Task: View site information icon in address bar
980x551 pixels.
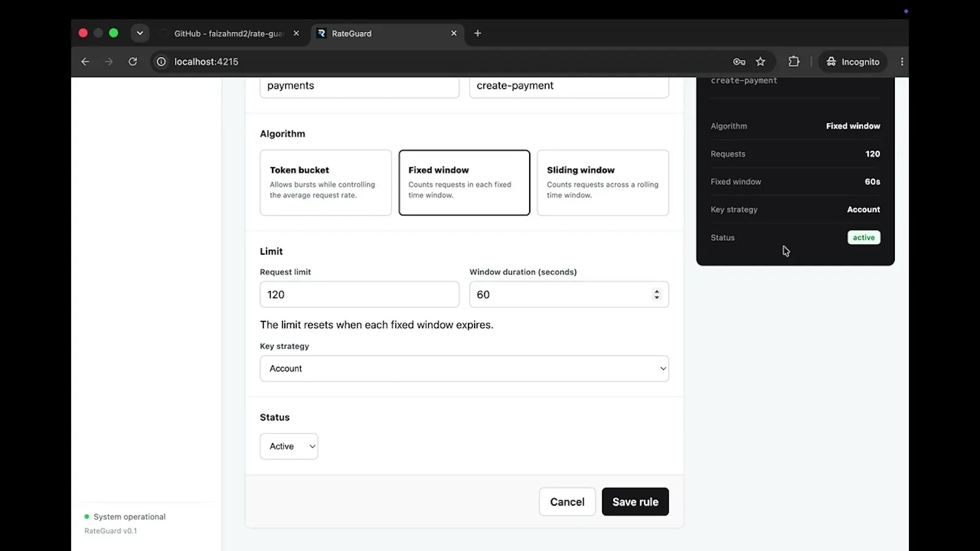Action: 161,61
